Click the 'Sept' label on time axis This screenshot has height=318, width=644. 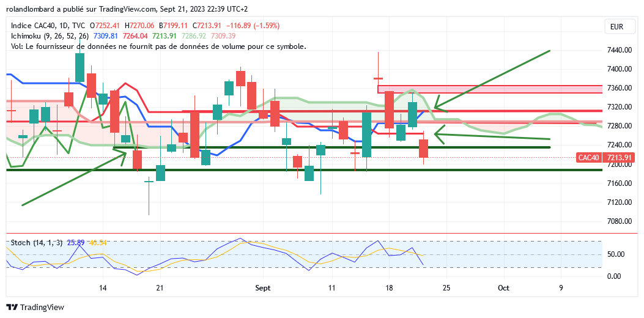tap(263, 288)
